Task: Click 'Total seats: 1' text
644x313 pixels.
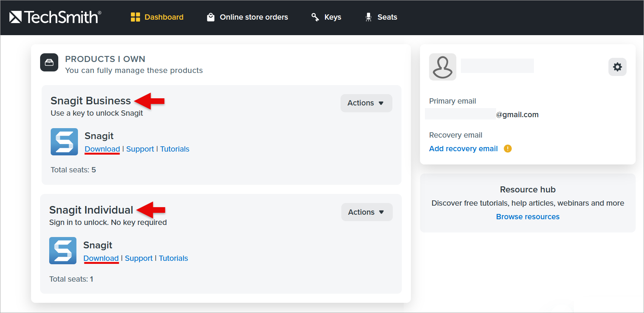Action: coord(71,279)
